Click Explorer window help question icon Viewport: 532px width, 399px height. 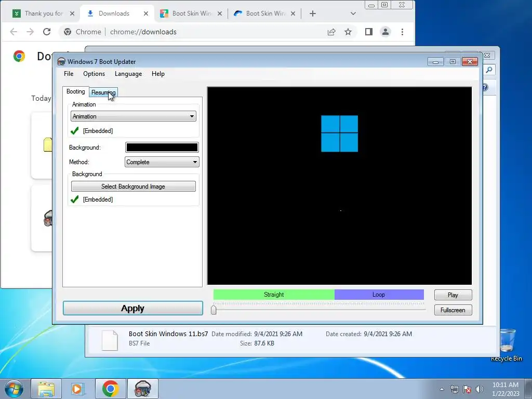485,87
